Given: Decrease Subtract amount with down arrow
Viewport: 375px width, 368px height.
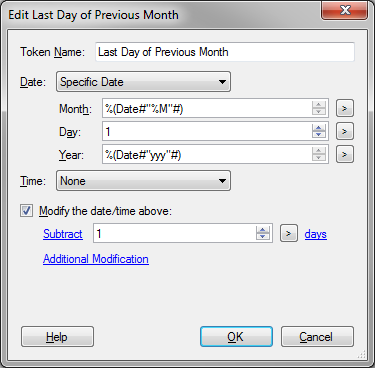Looking at the screenshot, I should 263,237.
